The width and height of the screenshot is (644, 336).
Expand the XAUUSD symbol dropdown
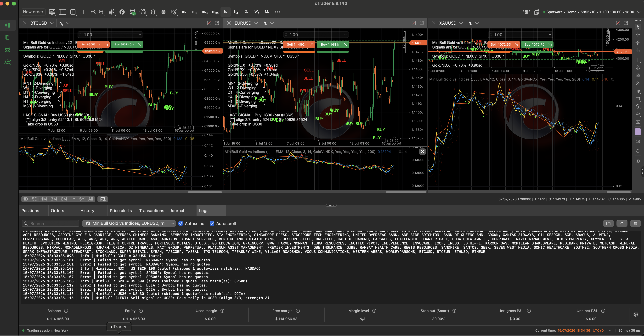[461, 23]
